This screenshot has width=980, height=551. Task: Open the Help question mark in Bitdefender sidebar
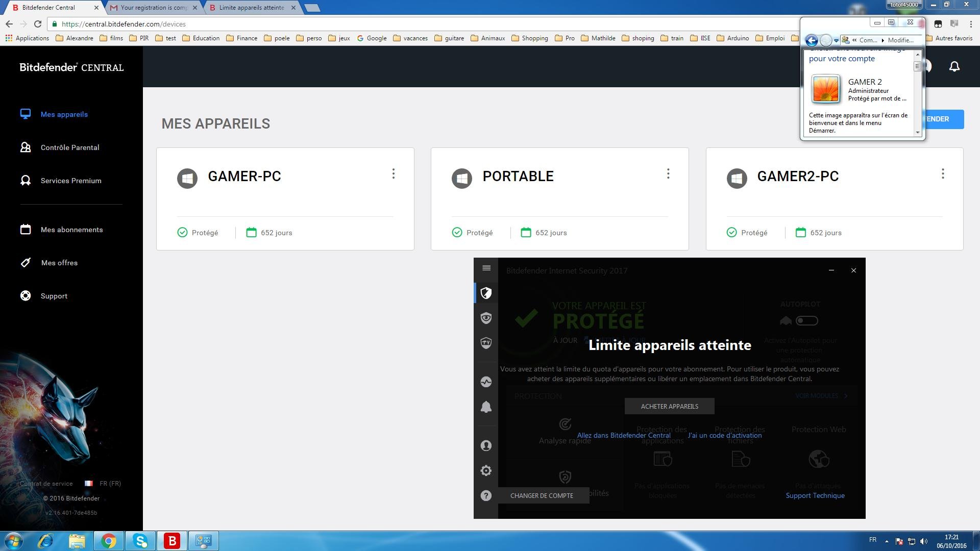point(486,495)
